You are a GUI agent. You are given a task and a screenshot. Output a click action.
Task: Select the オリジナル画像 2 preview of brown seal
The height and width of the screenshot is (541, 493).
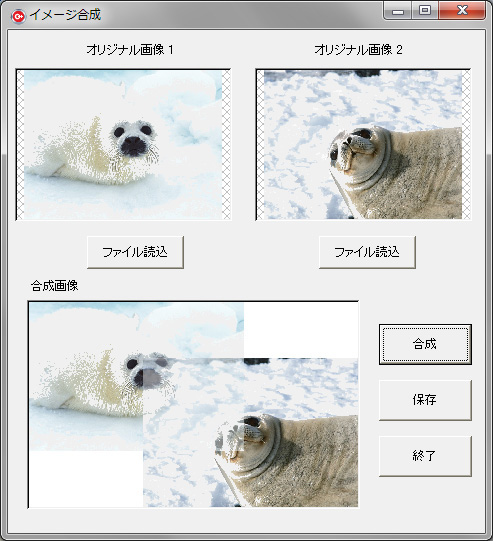pos(363,145)
